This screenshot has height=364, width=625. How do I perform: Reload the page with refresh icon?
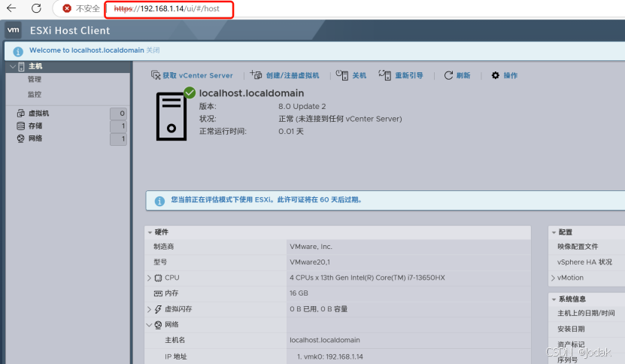[36, 8]
